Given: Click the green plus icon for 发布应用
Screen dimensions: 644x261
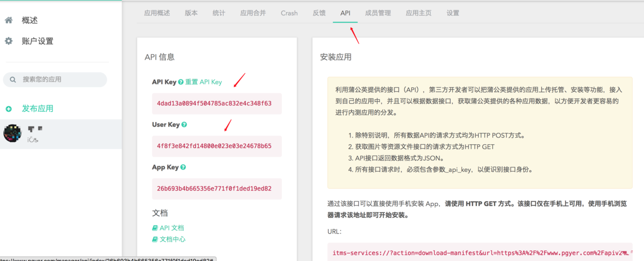Looking at the screenshot, I should (8, 109).
